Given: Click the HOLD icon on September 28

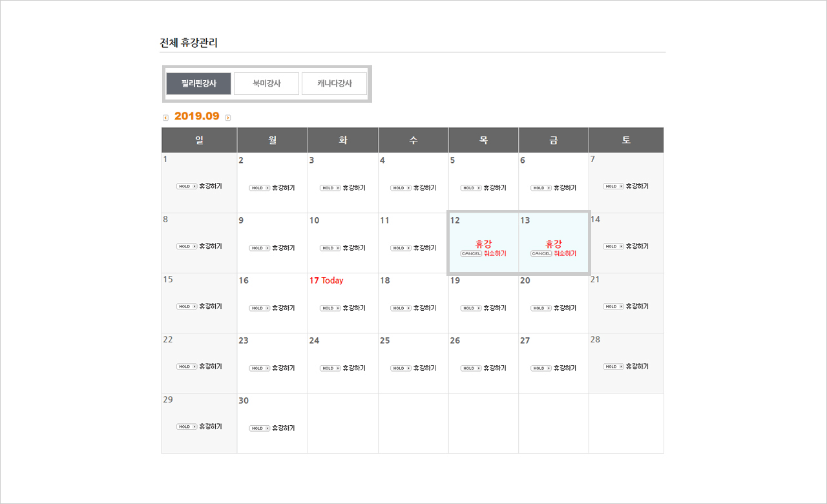Looking at the screenshot, I should [x=613, y=366].
